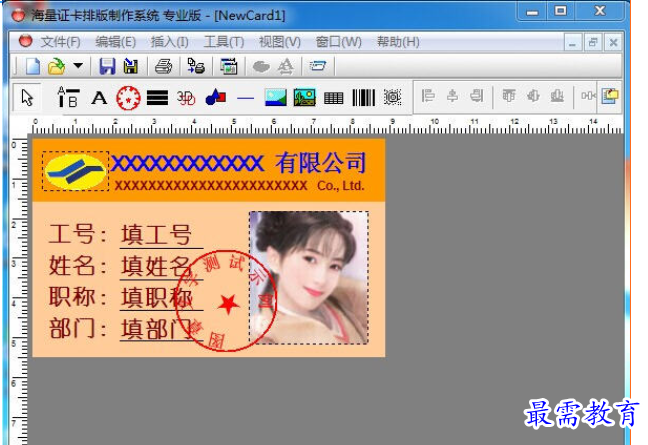648x445 pixels.
Task: Insert a barcode object
Action: [x=364, y=98]
